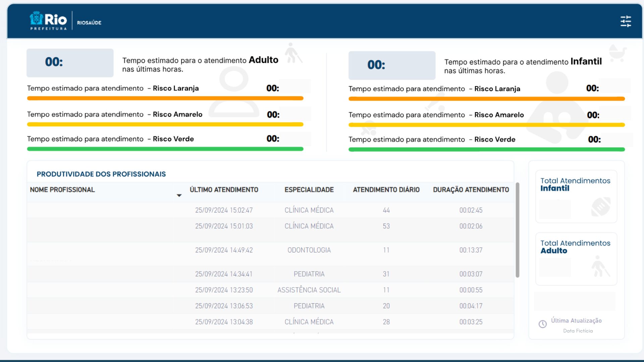The image size is (644, 362).
Task: Click the Especialidade column header
Action: pos(309,190)
